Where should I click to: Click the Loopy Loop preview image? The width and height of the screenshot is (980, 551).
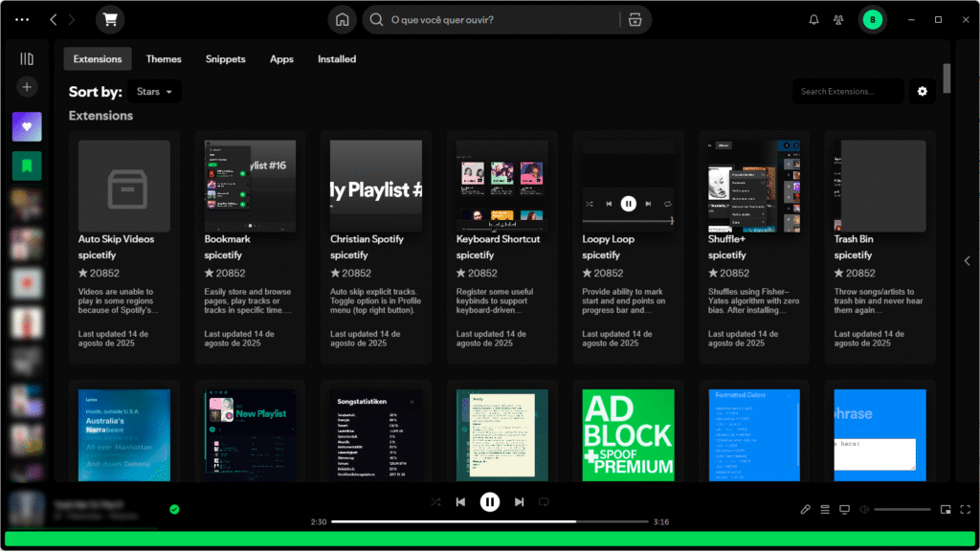point(628,187)
